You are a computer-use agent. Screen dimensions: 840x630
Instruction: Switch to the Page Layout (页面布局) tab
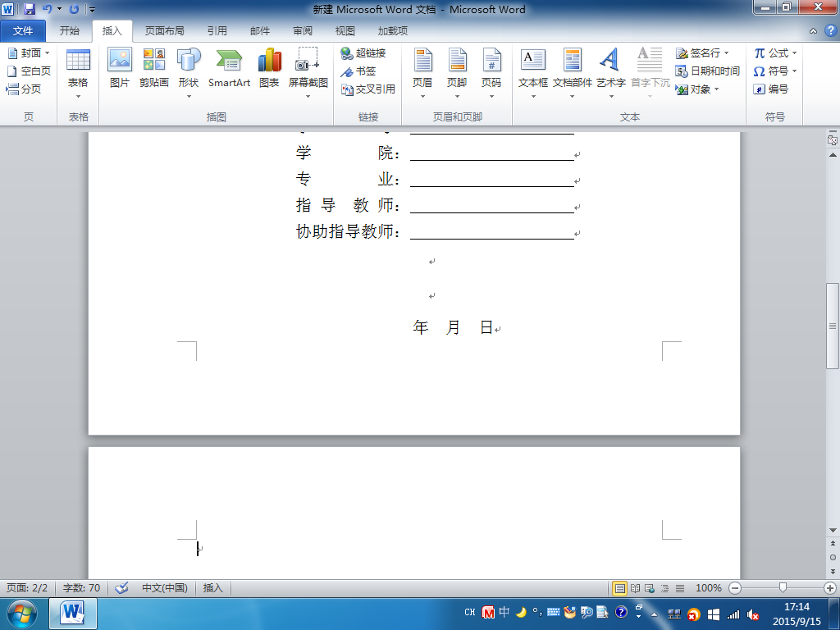click(x=164, y=30)
